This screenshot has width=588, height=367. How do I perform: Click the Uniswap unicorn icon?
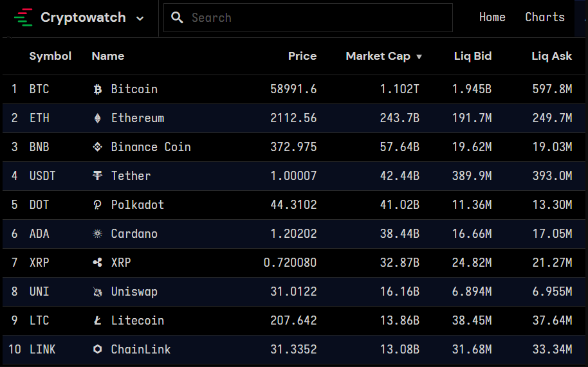click(98, 292)
